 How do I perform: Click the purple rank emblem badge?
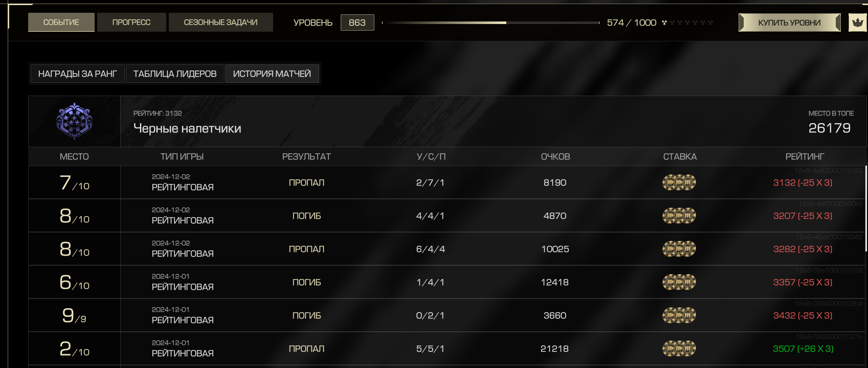click(74, 121)
